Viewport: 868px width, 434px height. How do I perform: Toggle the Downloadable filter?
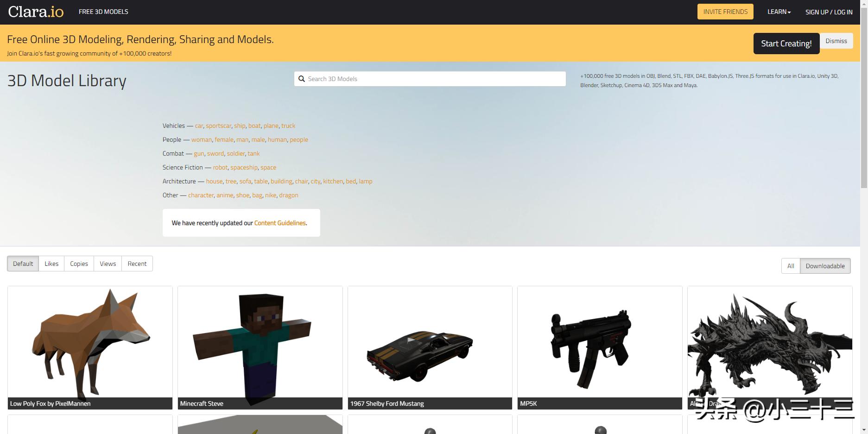(x=825, y=266)
